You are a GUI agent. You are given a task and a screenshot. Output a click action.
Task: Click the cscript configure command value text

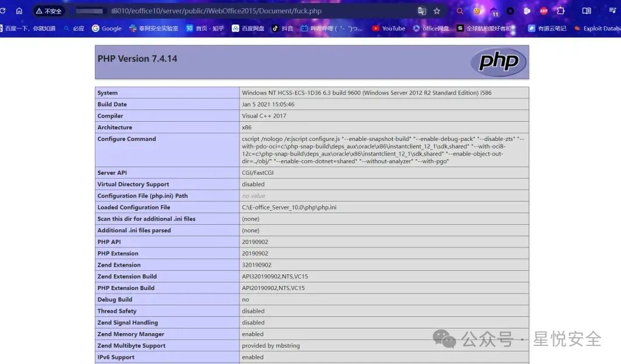383,150
